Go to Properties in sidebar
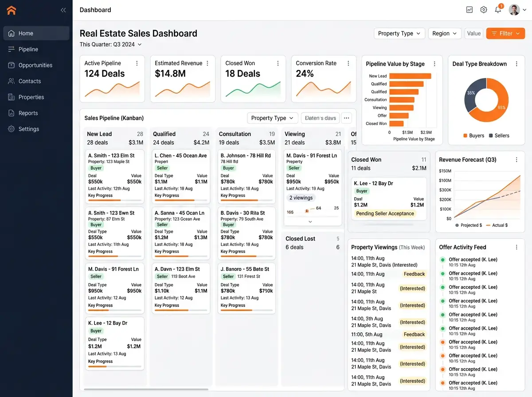The height and width of the screenshot is (397, 532). click(x=36, y=97)
